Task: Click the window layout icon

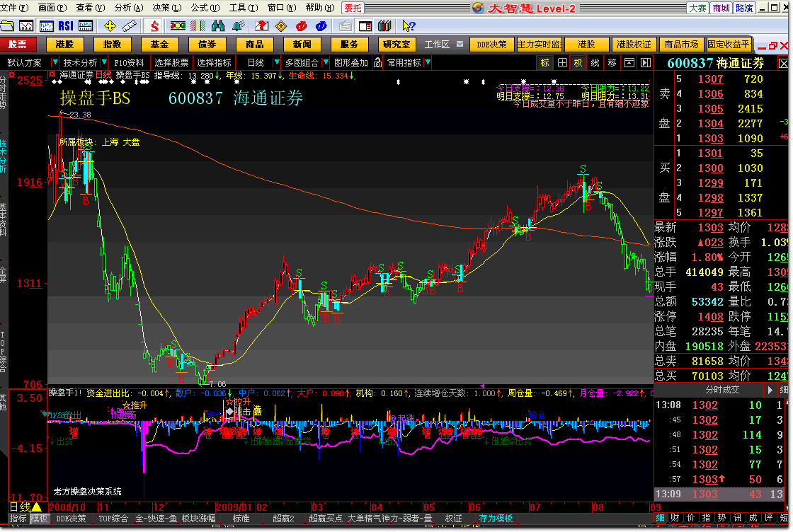Action: (x=365, y=25)
